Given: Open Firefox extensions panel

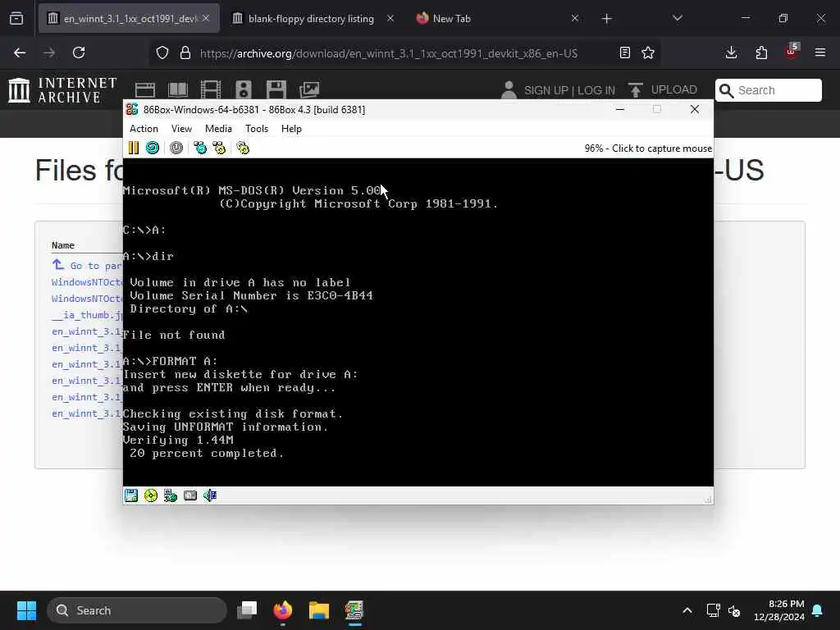Looking at the screenshot, I should (x=761, y=52).
